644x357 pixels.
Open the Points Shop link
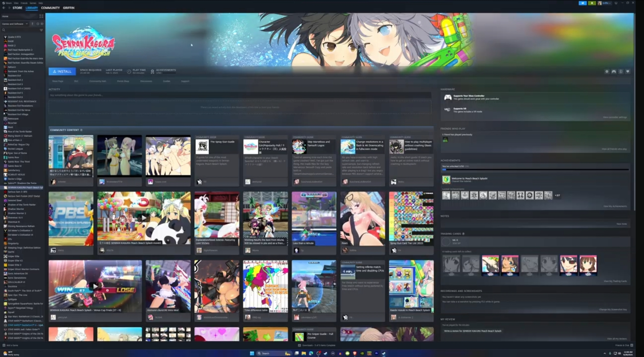(x=123, y=81)
